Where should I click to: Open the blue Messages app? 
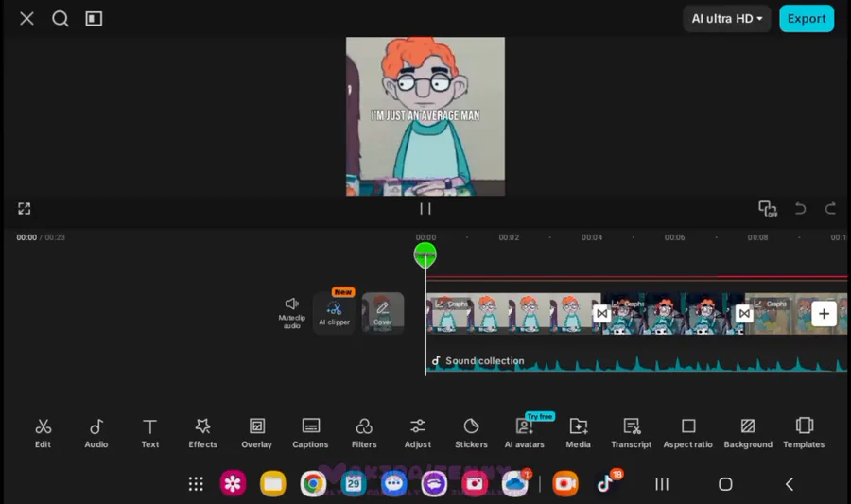click(x=394, y=483)
